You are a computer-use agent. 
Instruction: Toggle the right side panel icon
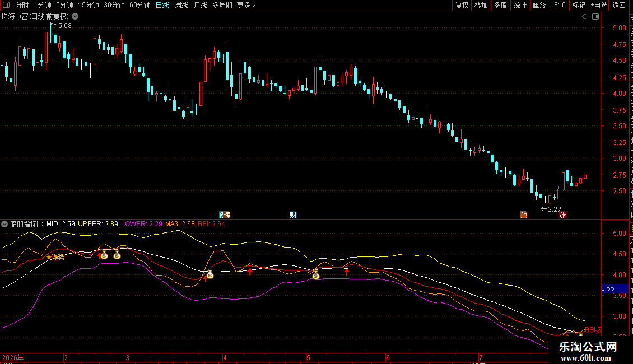(595, 17)
